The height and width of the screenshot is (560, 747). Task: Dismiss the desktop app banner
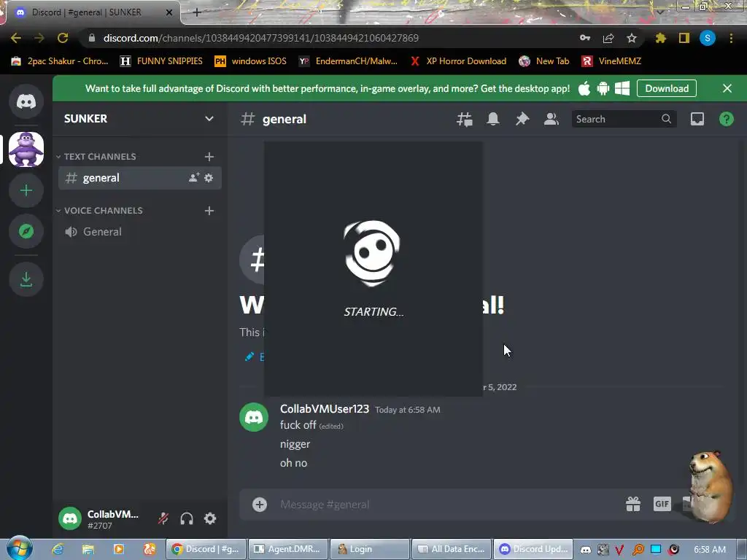click(x=727, y=88)
